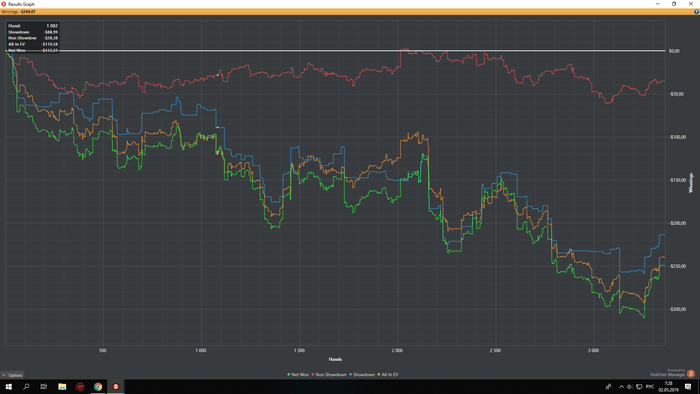Toggle the Net Won legend entry
This screenshot has width=700, height=394.
click(x=298, y=375)
